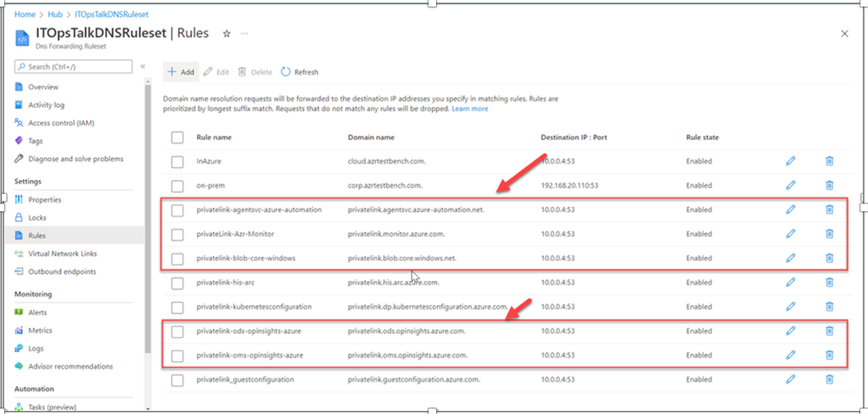Check the on-prem rule checkbox
This screenshot has height=414, width=868.
[177, 186]
